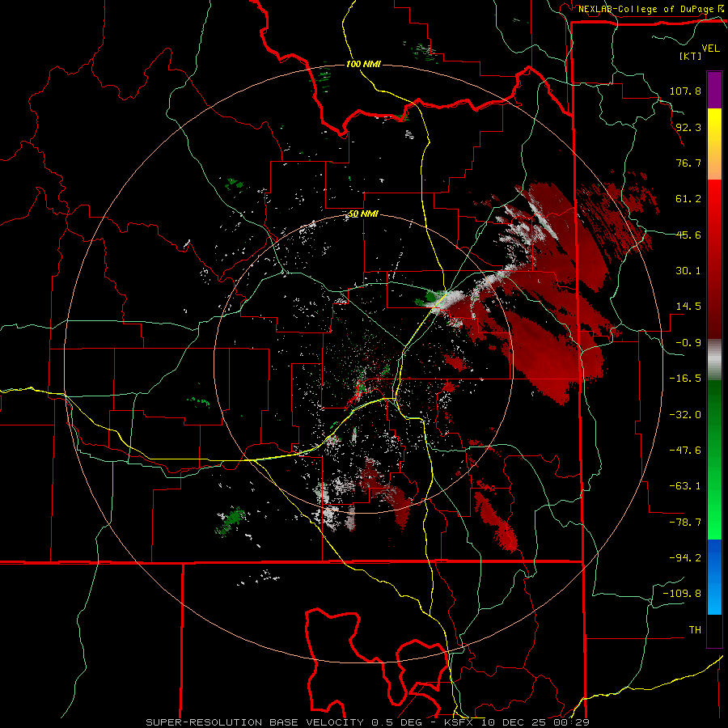Image resolution: width=728 pixels, height=728 pixels.
Task: Click the purple segment of the color bar
Action: (x=714, y=90)
